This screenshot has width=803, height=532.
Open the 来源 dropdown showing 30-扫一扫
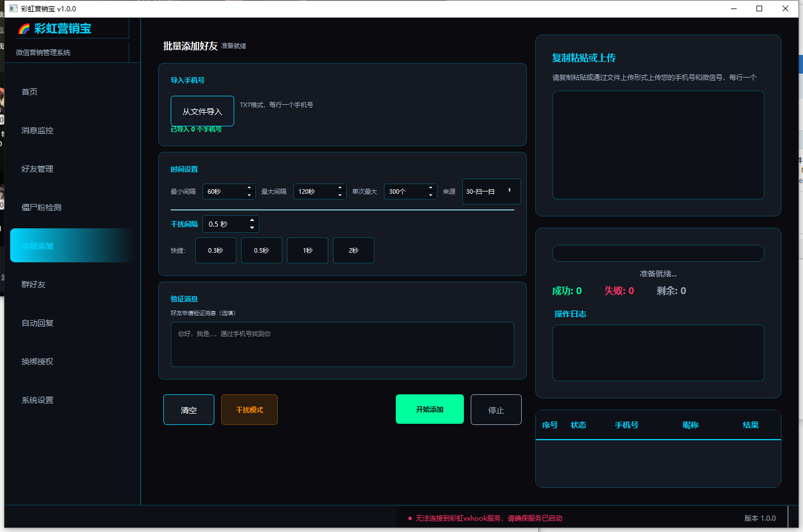[x=492, y=191]
